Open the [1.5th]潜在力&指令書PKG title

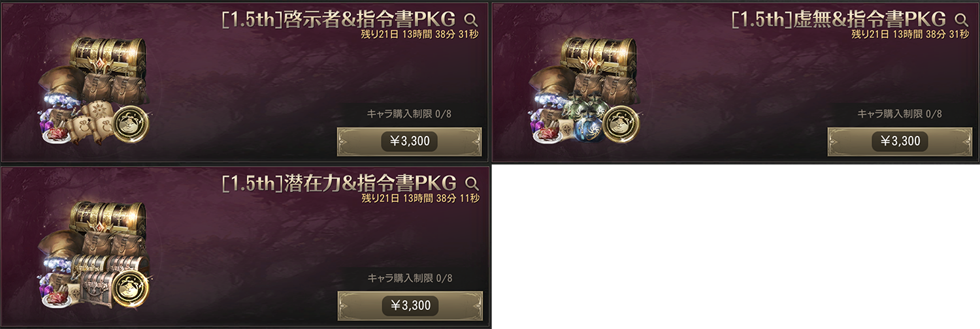(x=340, y=183)
